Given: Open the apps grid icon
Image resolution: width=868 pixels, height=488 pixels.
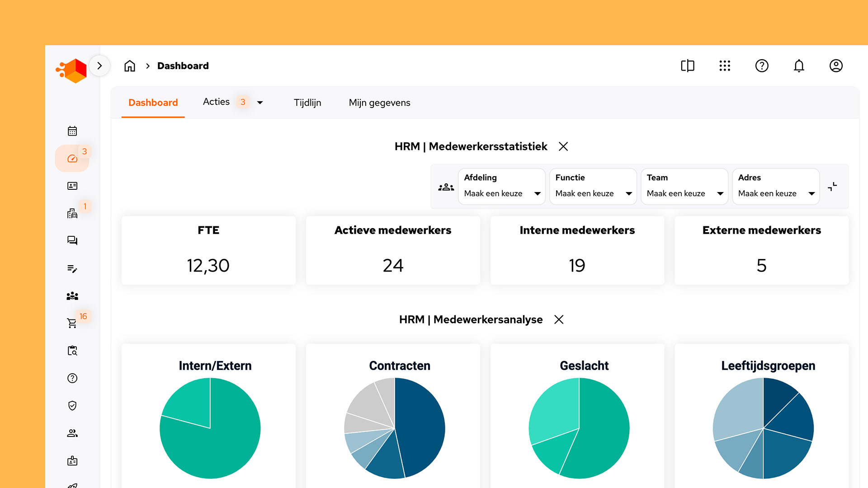Looking at the screenshot, I should pyautogui.click(x=725, y=66).
